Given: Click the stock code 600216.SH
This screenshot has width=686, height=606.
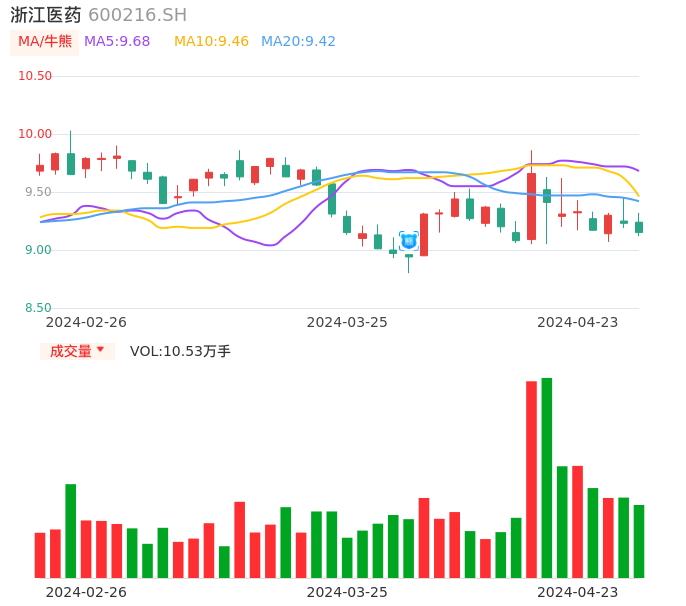Looking at the screenshot, I should (137, 15).
